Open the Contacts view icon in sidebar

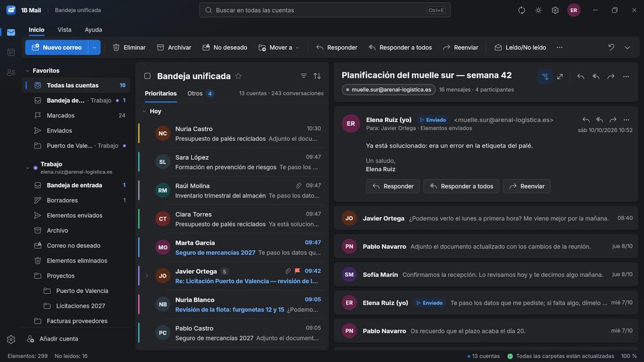point(11,72)
